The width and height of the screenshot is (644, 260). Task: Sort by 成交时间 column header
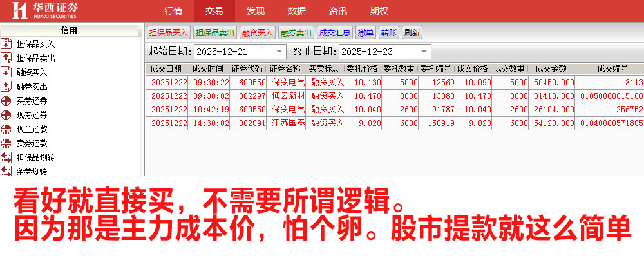coord(208,68)
